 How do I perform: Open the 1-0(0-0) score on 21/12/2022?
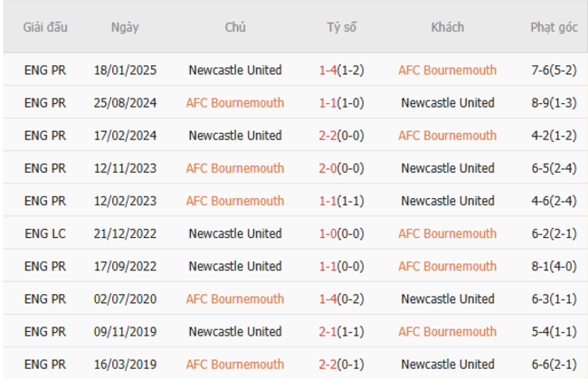(x=341, y=233)
